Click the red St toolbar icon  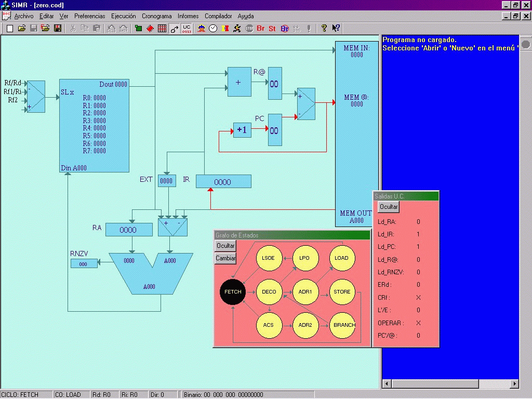coord(272,28)
